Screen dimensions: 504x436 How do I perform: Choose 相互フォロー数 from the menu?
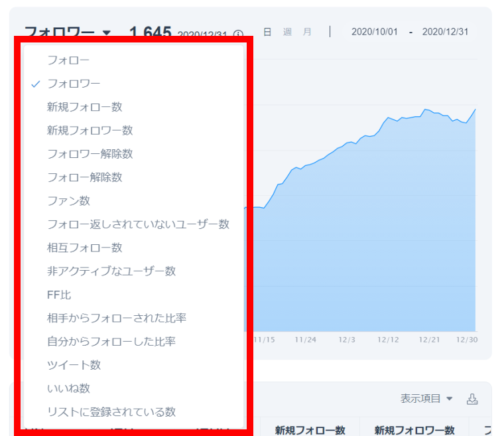tap(84, 248)
